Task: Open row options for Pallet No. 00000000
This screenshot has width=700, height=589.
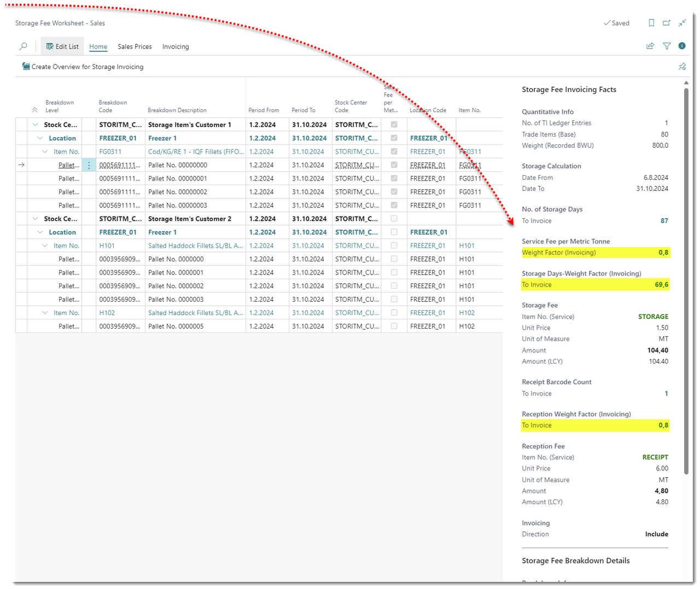Action: (89, 165)
